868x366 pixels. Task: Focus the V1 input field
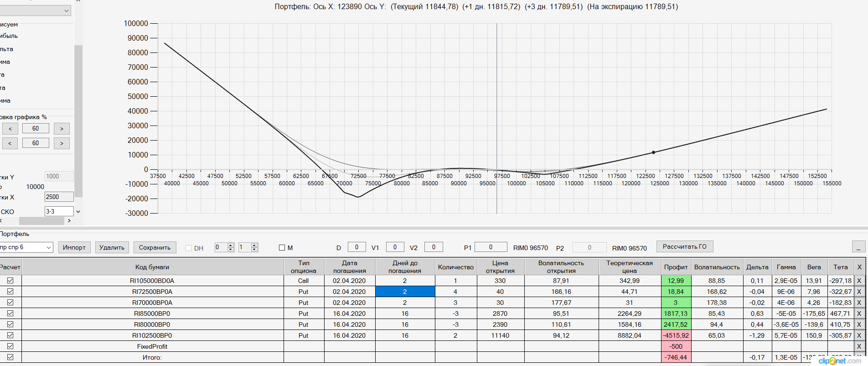click(395, 247)
